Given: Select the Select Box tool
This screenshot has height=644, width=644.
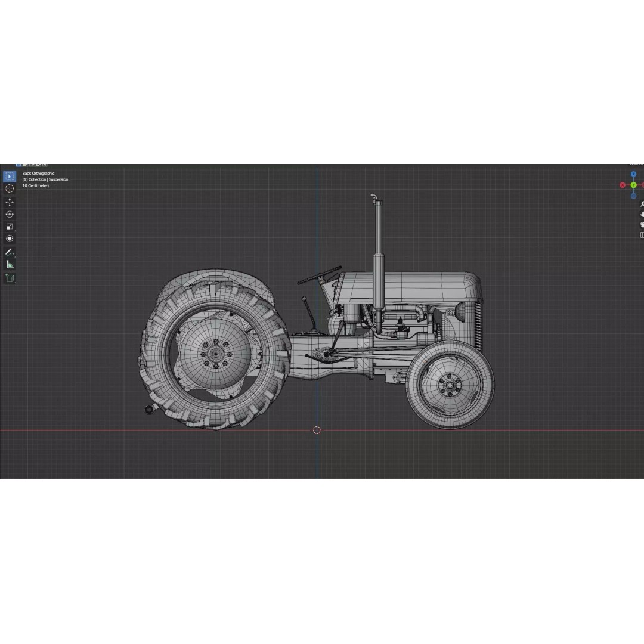Looking at the screenshot, I should tap(10, 176).
